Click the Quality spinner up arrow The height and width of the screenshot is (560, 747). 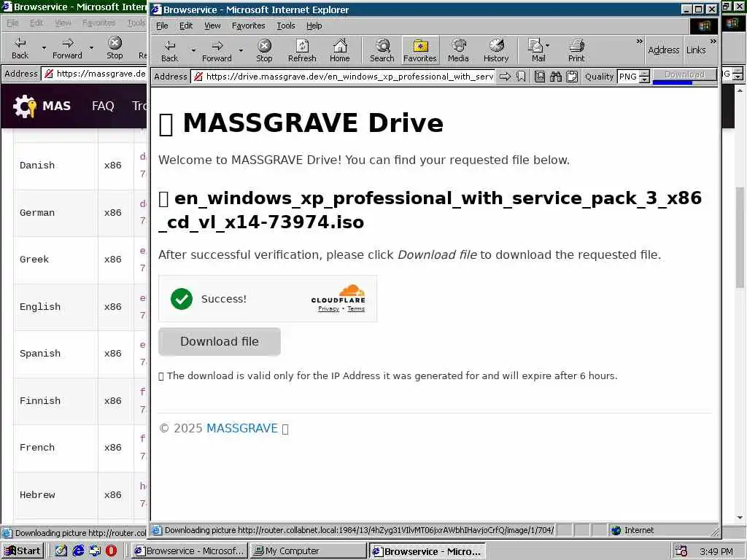click(644, 74)
